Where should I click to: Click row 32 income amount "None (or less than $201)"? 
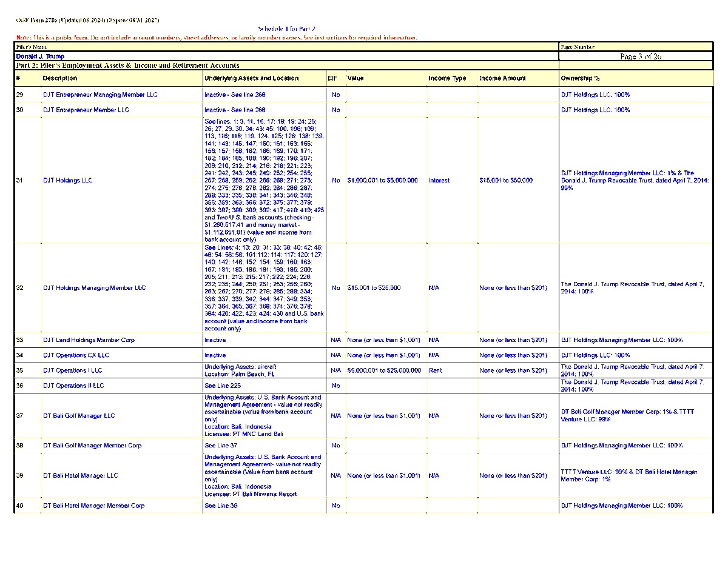[513, 288]
